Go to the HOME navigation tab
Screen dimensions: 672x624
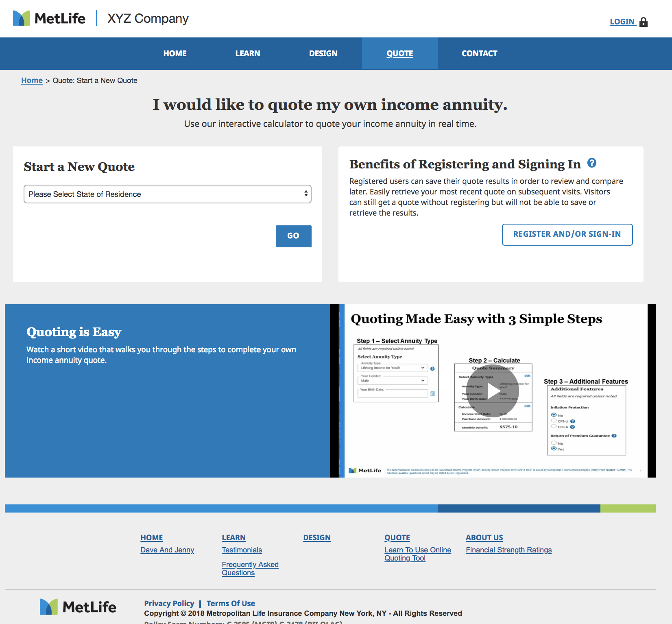point(175,53)
